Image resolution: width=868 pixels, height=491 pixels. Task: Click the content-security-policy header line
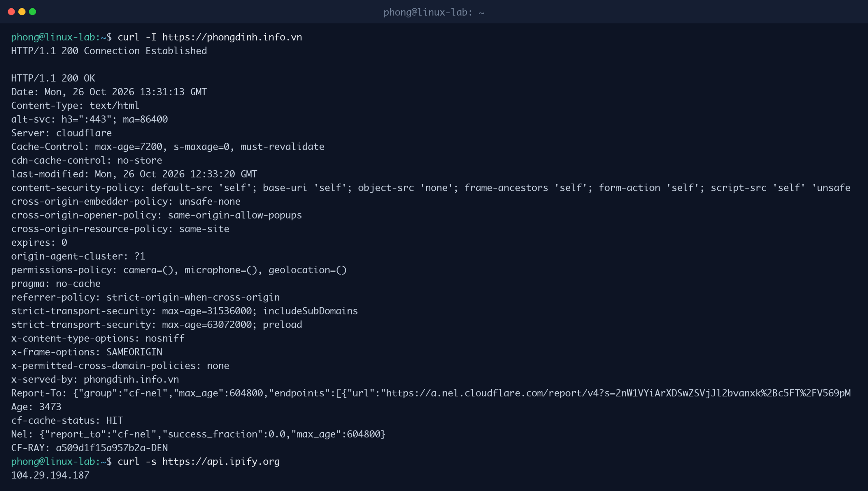tap(431, 188)
